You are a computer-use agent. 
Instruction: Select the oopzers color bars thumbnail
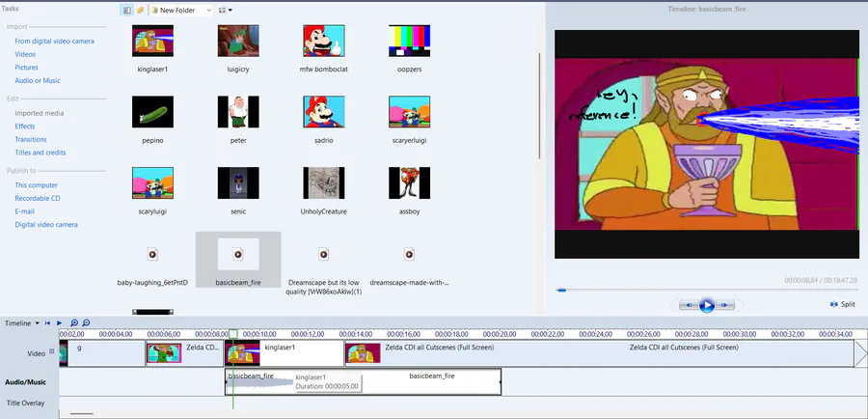(410, 41)
